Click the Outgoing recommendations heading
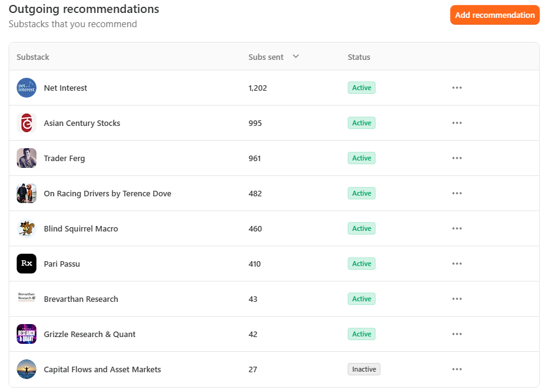Viewport: 554px width, 392px height. pos(84,9)
